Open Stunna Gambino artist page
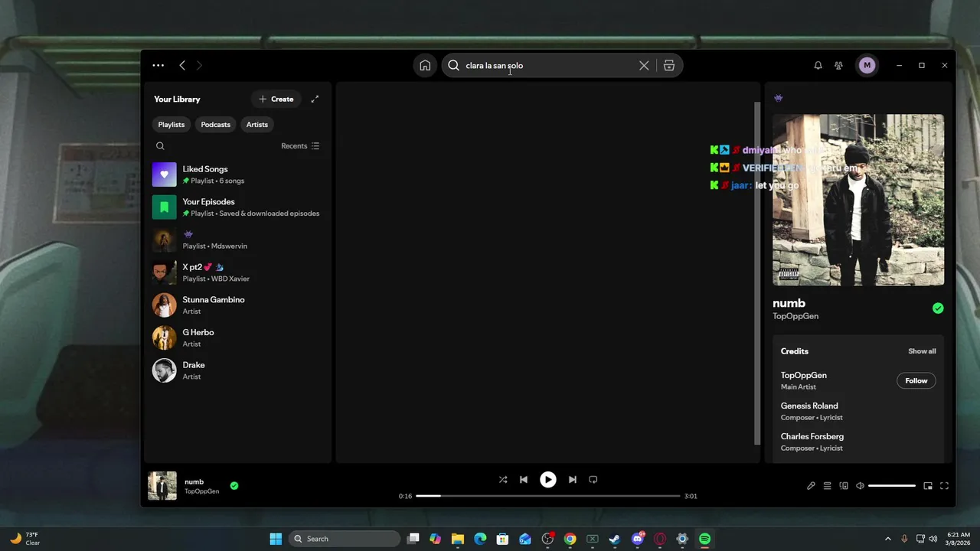 237,305
